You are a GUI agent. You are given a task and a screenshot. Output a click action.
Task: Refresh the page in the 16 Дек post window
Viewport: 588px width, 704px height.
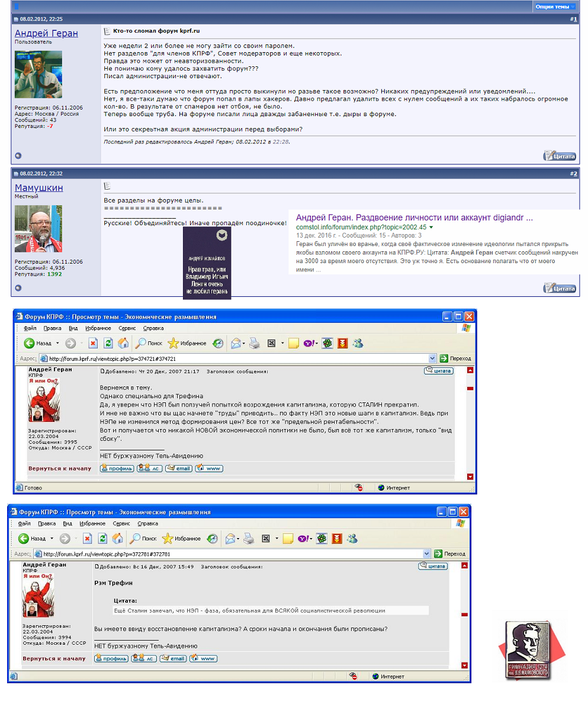(102, 539)
